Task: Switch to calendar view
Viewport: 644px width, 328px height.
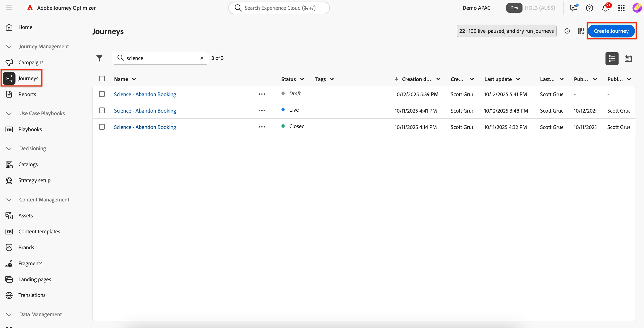Action: (628, 59)
